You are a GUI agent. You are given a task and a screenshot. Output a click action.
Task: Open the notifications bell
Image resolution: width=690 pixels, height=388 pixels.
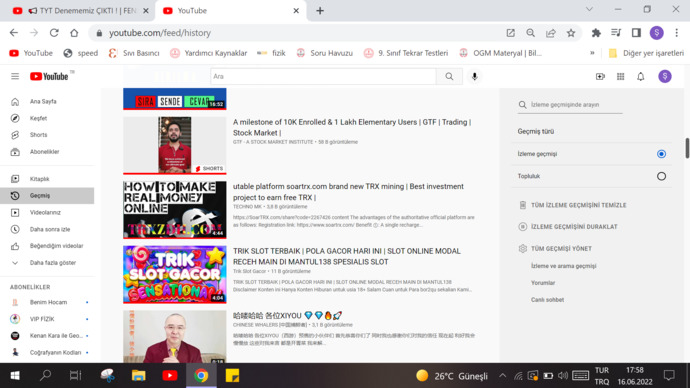[641, 77]
